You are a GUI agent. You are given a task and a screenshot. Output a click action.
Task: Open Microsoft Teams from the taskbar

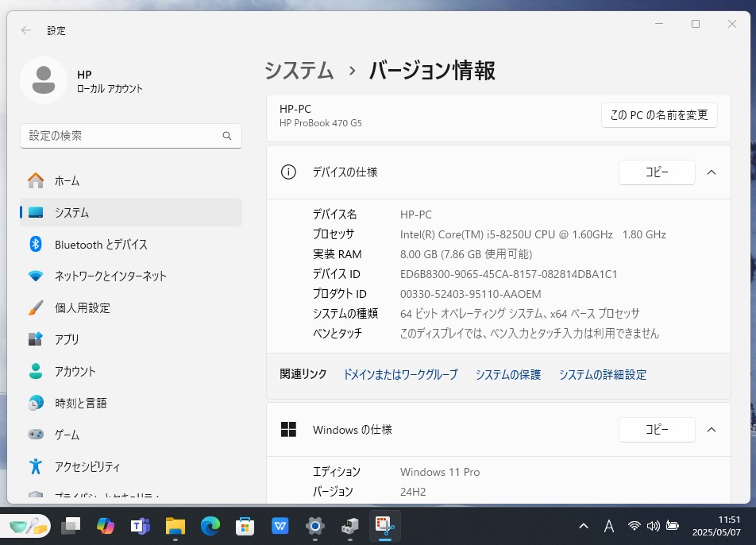tap(141, 526)
